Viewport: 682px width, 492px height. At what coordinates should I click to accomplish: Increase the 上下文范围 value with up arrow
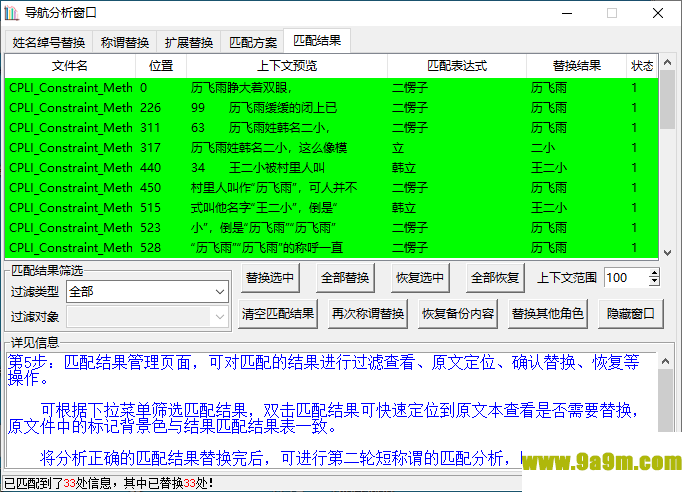654,273
